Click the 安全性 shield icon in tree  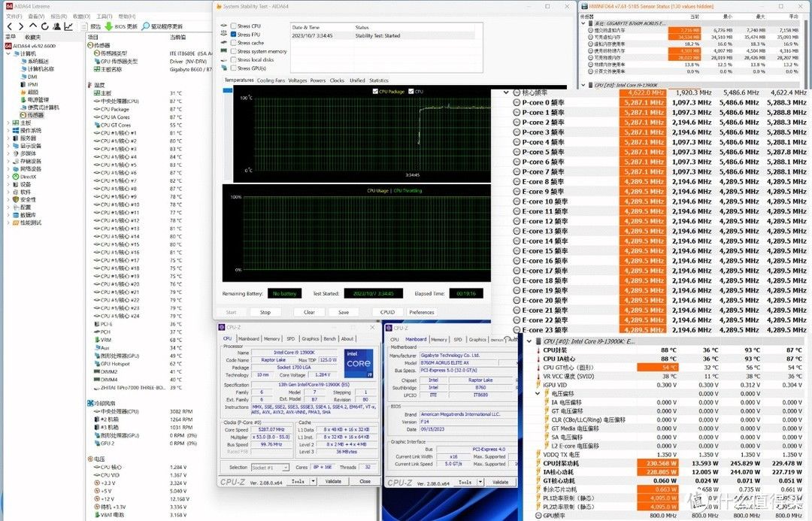pos(16,199)
